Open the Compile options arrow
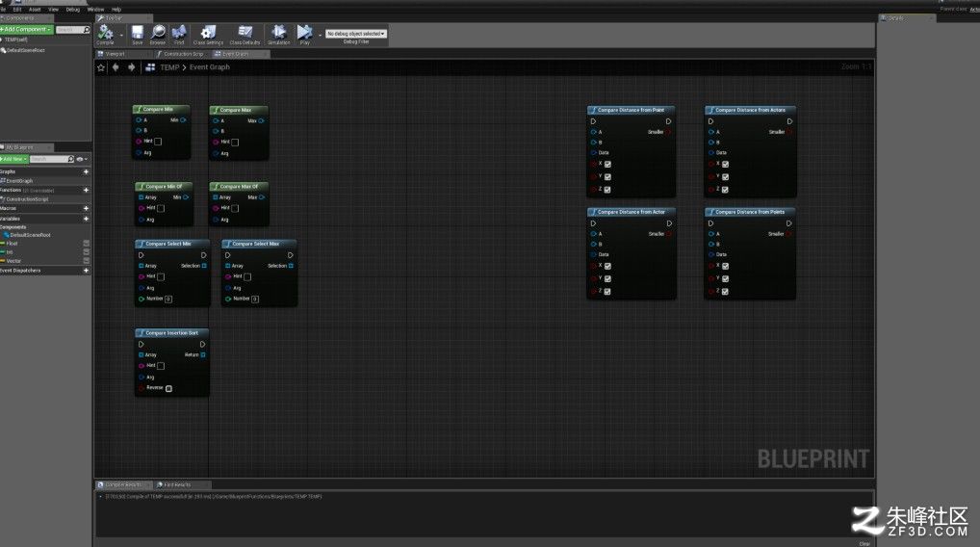Viewport: 980px width, 547px height. [121, 35]
